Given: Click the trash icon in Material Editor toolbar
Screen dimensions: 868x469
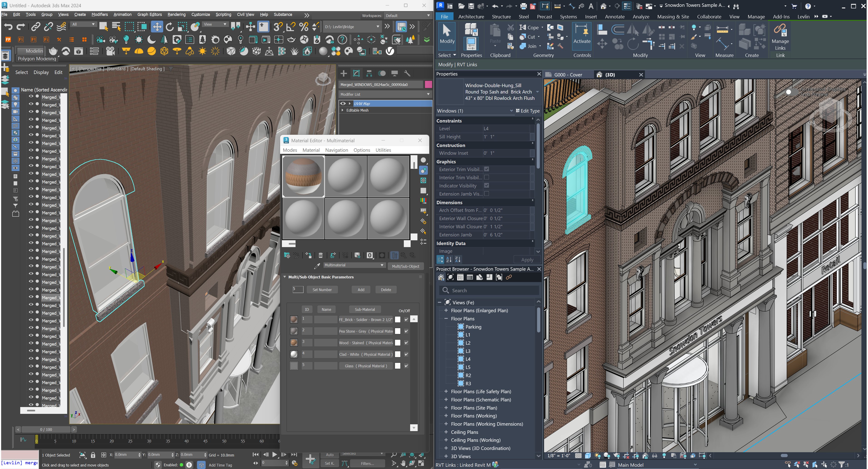Looking at the screenshot, I should [321, 255].
